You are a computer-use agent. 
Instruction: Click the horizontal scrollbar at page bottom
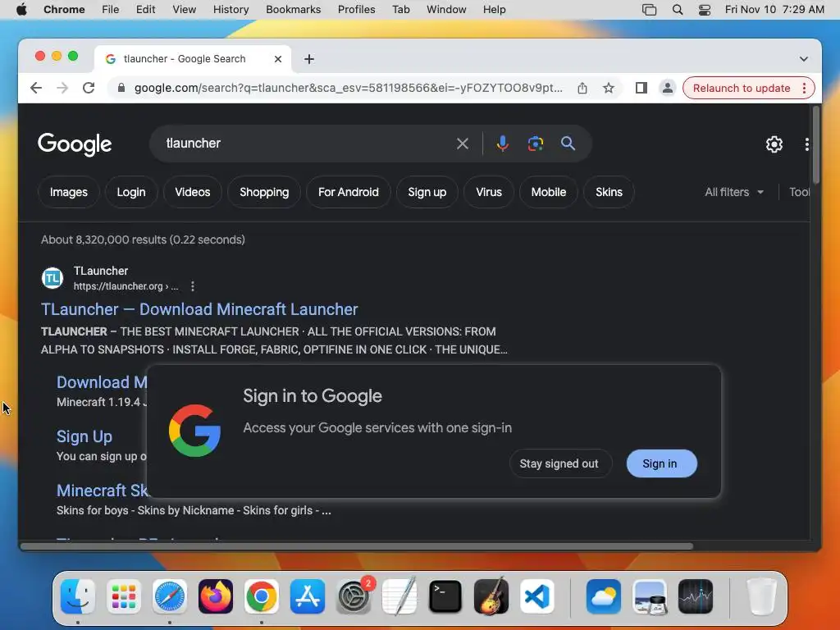358,546
